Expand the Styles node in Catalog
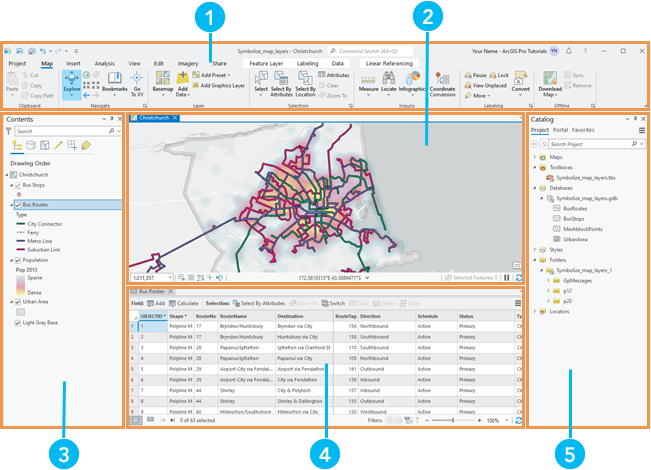 pyautogui.click(x=535, y=250)
